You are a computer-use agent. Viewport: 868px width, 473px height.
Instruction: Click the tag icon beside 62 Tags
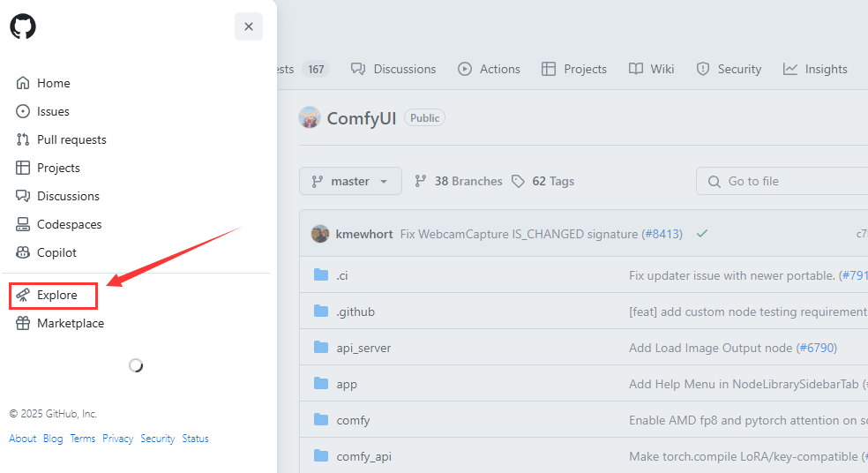pyautogui.click(x=518, y=181)
